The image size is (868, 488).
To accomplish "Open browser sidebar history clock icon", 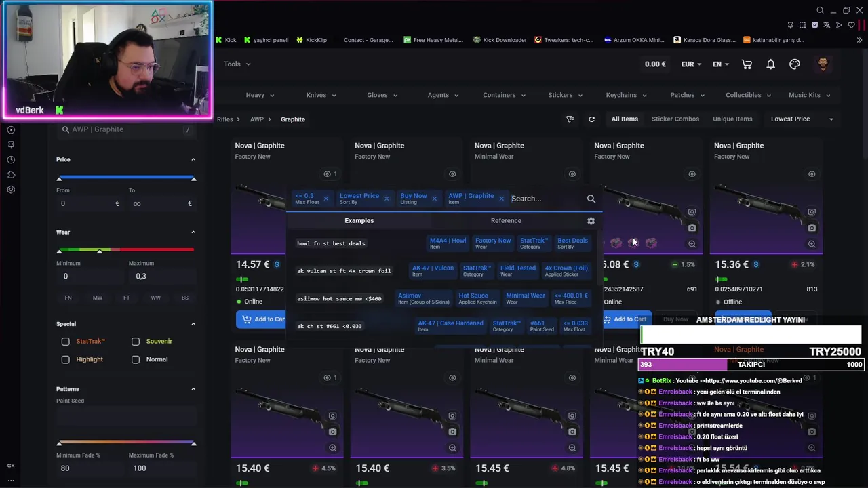I will click(11, 160).
